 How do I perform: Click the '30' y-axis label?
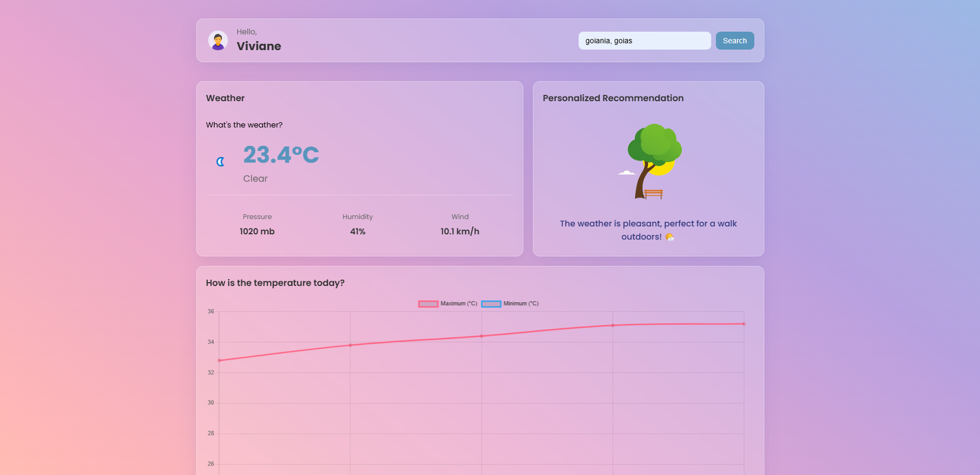(211, 403)
